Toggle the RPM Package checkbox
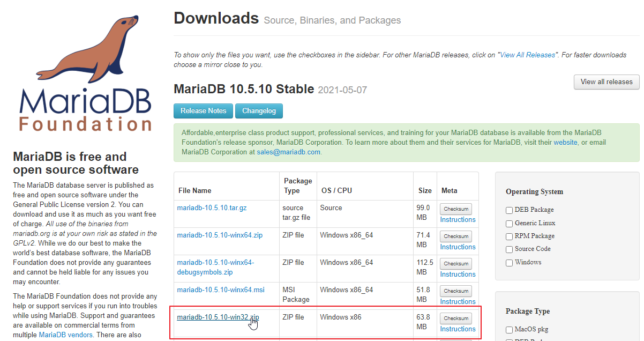This screenshot has height=341, width=644. tap(510, 236)
